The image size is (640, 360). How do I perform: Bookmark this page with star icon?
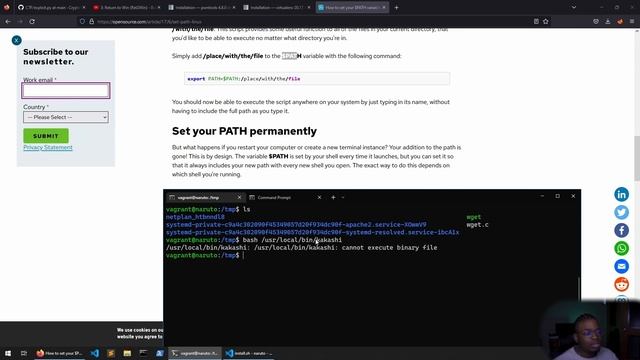pyautogui.click(x=546, y=21)
